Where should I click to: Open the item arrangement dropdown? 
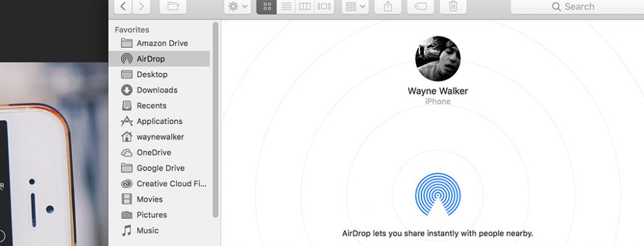point(355,6)
